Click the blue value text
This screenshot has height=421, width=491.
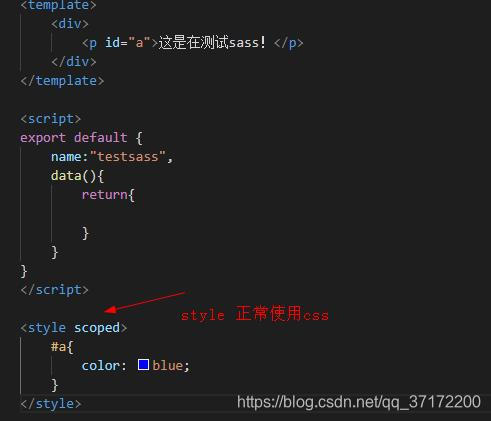pyautogui.click(x=168, y=366)
